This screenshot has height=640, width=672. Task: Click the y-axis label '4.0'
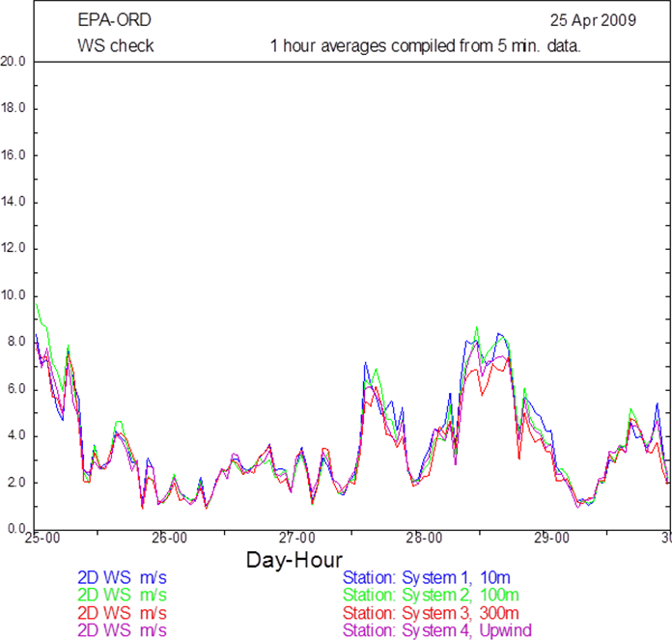point(15,435)
